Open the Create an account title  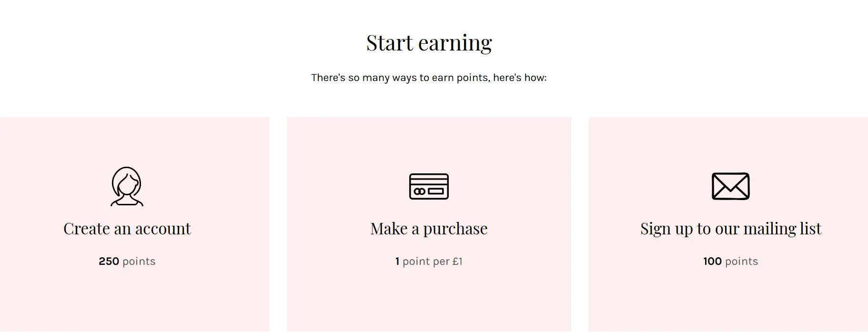click(127, 229)
